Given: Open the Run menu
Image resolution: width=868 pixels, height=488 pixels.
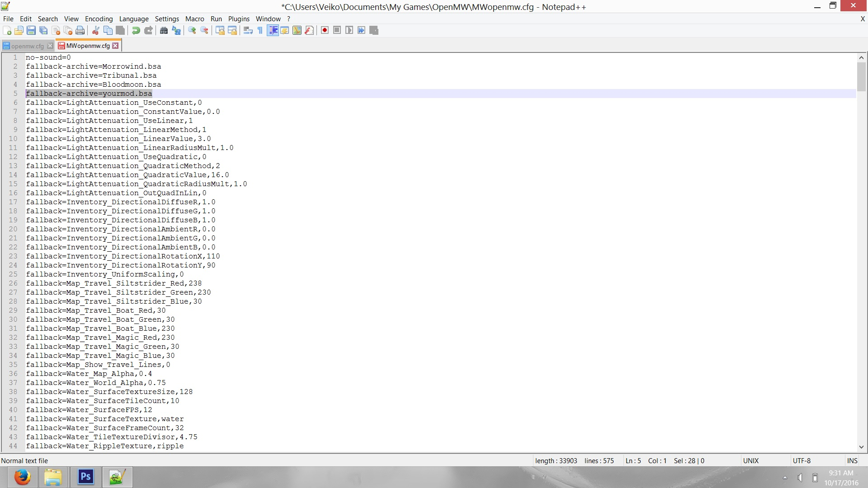Looking at the screenshot, I should click(217, 19).
